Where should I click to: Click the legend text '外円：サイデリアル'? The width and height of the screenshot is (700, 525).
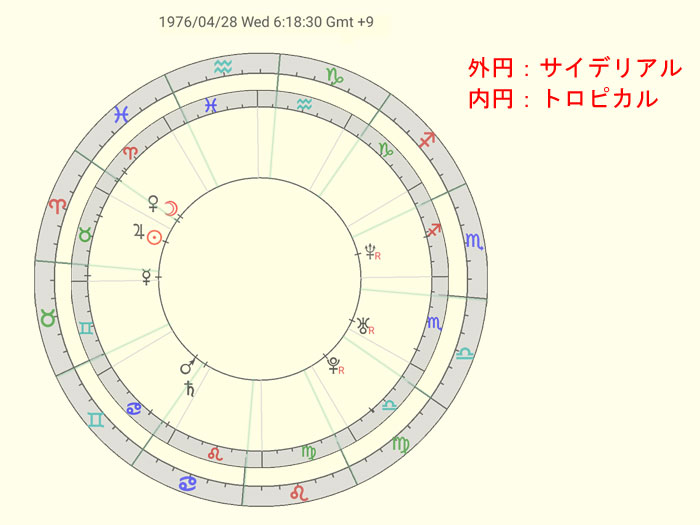[575, 69]
